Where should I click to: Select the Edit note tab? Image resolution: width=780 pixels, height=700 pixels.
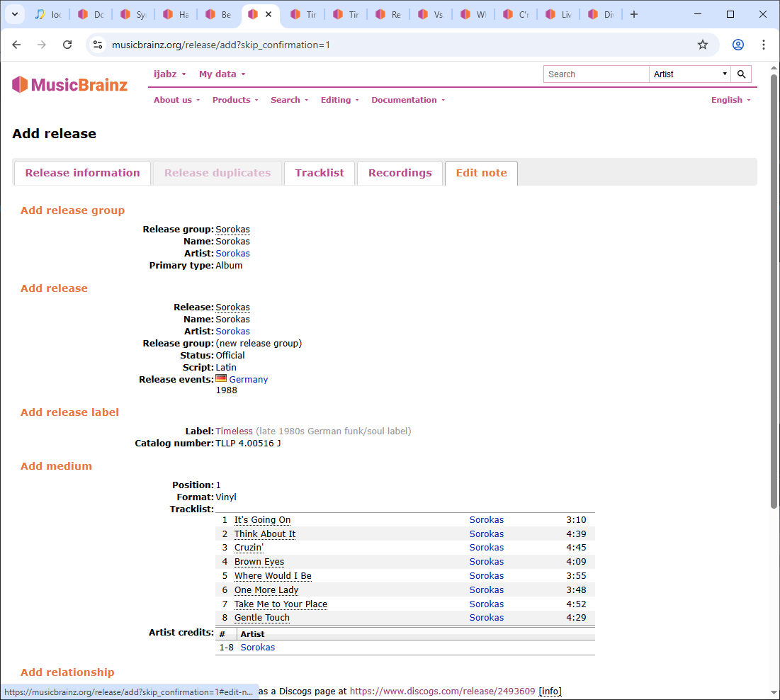click(481, 173)
